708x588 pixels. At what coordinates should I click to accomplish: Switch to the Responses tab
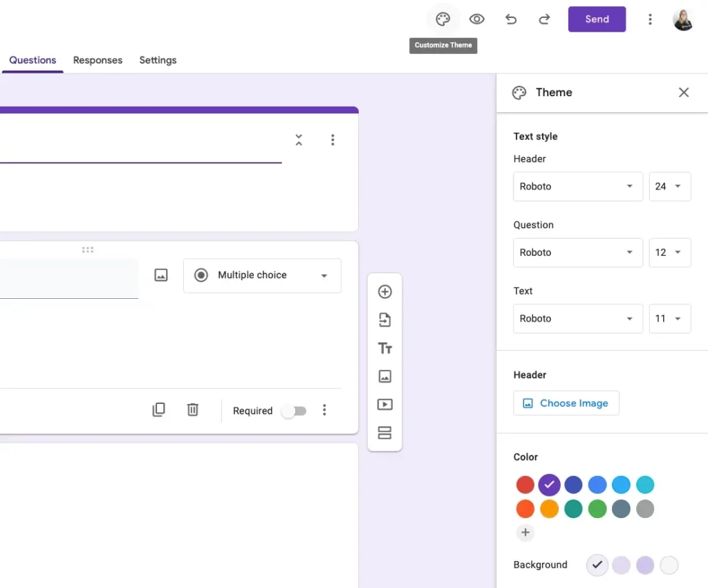tap(97, 60)
